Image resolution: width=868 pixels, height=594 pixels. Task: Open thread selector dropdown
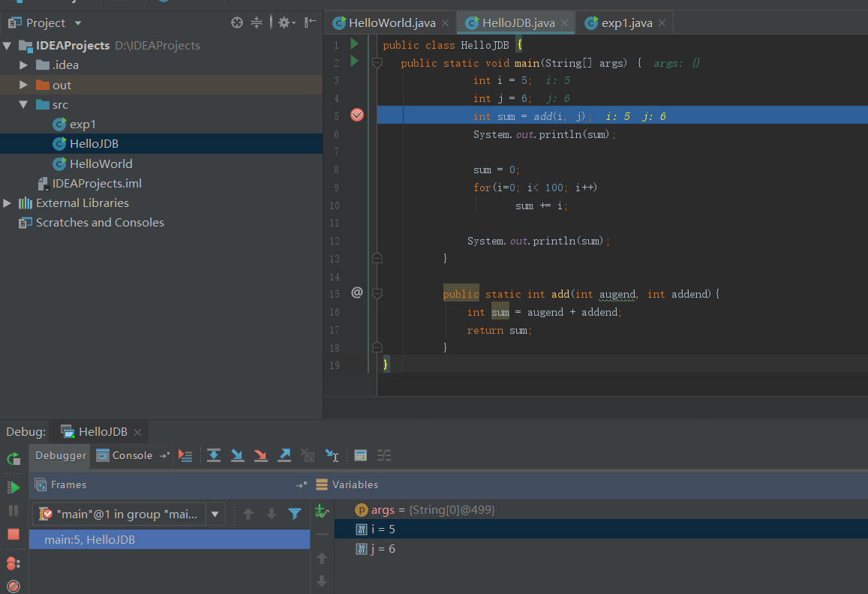[x=215, y=514]
